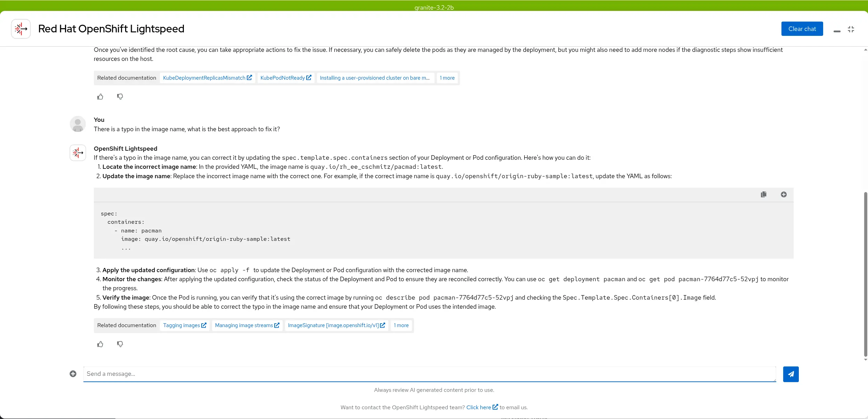Viewport: 868px width, 419px height.
Task: Click the granite-3.2-2b banner text
Action: [434, 8]
